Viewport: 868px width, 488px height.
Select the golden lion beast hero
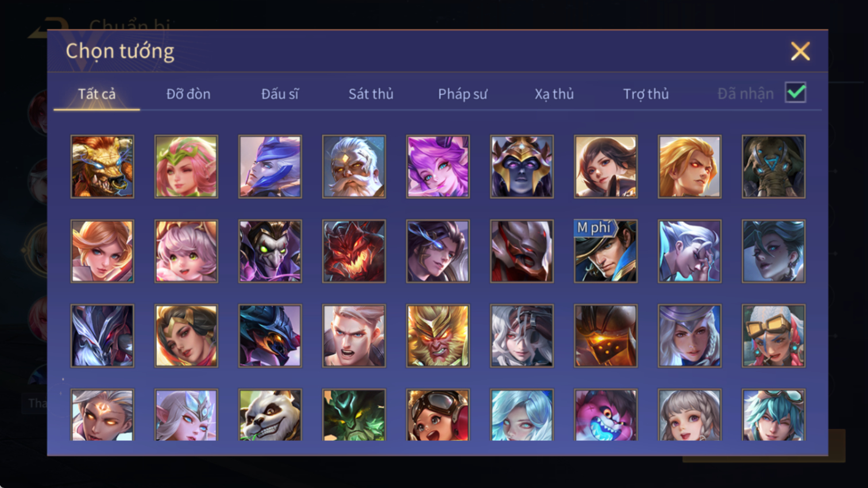102,167
